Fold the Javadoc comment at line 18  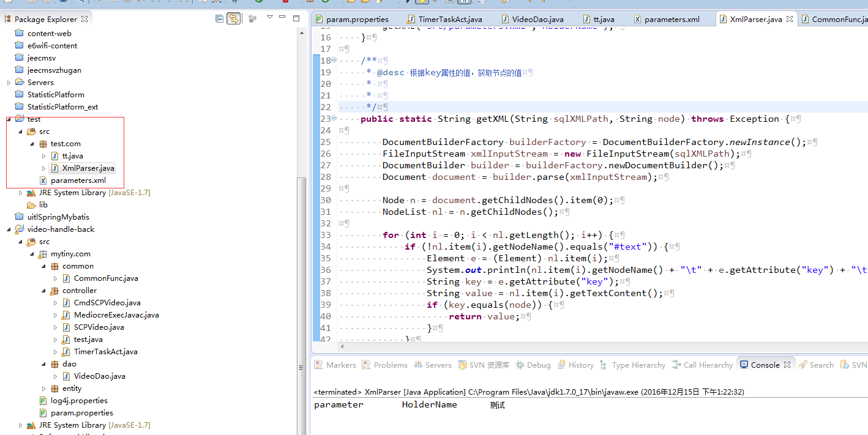click(x=334, y=60)
